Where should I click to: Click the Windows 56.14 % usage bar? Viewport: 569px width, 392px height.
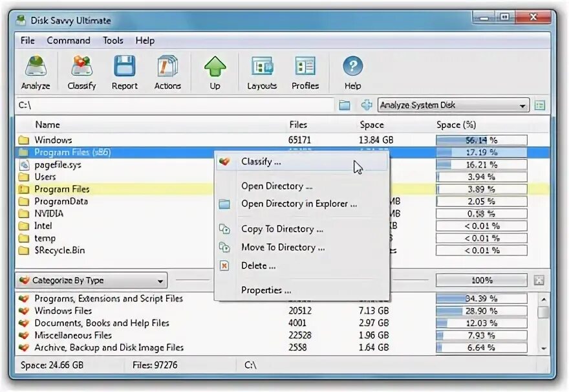pos(482,140)
